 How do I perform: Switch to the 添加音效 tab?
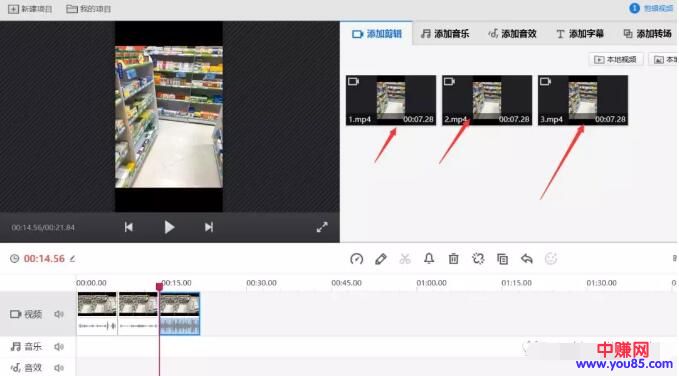tap(512, 34)
